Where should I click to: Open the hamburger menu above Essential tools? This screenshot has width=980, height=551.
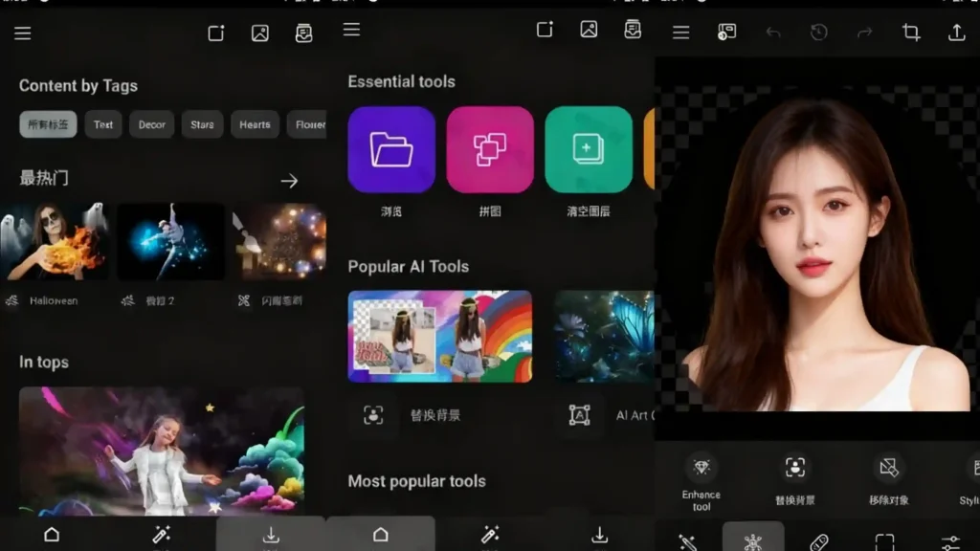tap(350, 30)
